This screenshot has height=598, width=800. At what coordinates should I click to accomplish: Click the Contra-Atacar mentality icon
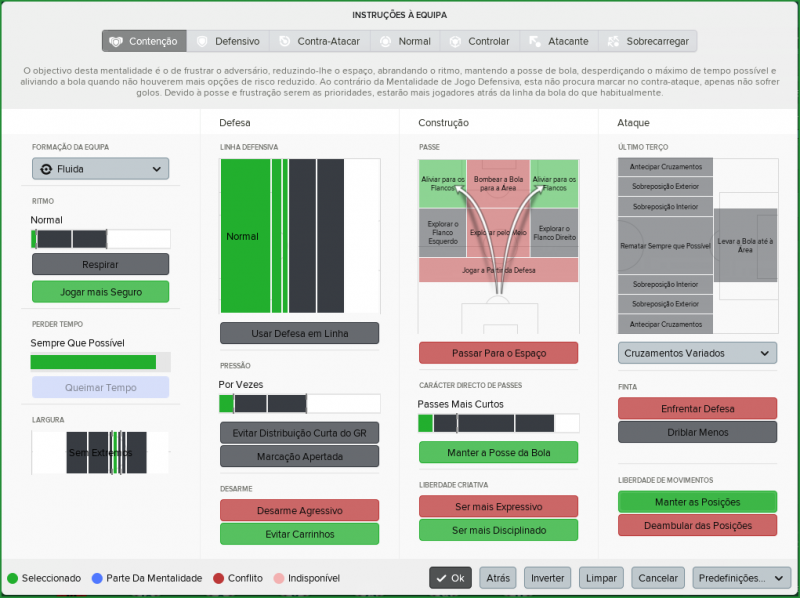(x=285, y=41)
